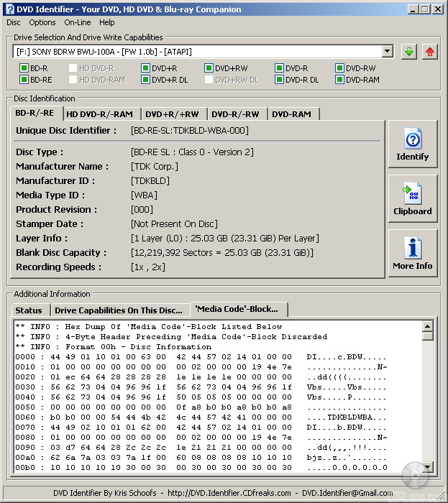Toggle the BD-R capability checkbox
The width and height of the screenshot is (448, 503).
[x=24, y=68]
